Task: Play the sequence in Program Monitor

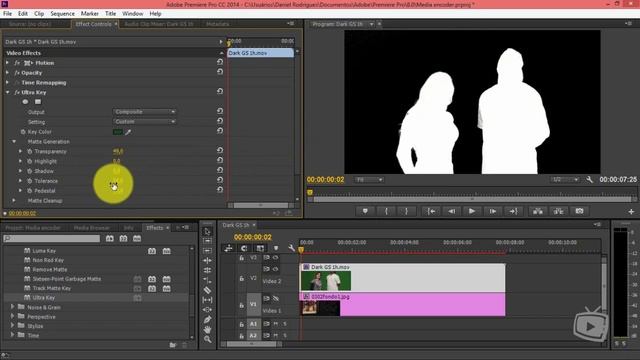Action: pyautogui.click(x=471, y=211)
